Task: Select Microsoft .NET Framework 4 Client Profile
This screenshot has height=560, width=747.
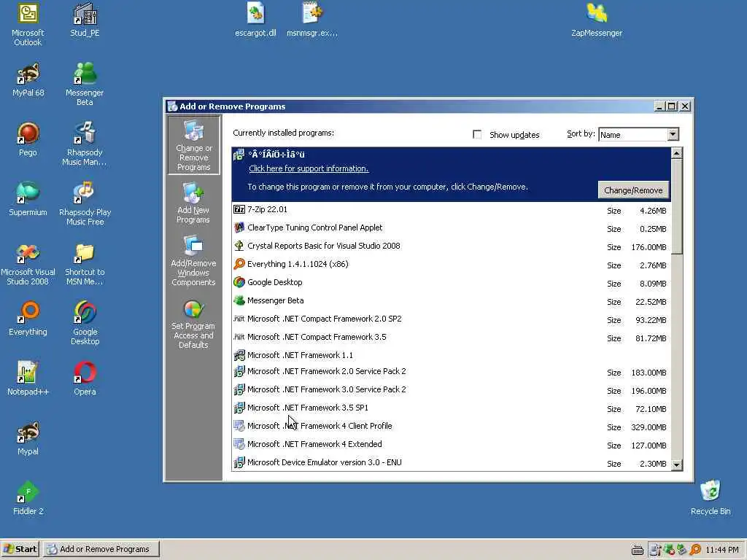Action: (451, 426)
